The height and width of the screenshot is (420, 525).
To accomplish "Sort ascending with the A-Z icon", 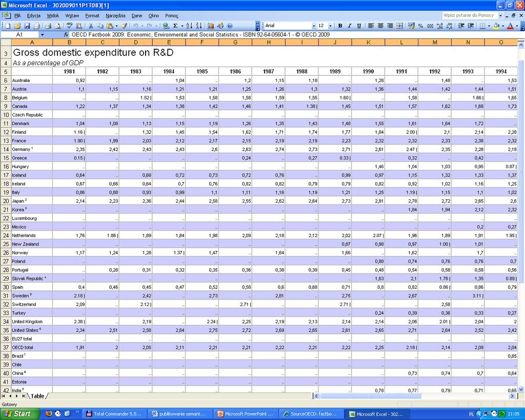I will pos(189,26).
